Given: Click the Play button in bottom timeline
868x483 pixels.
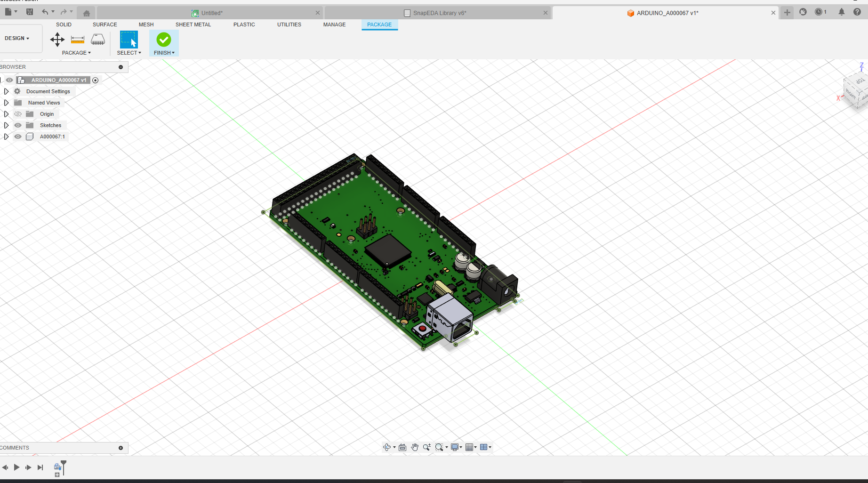Looking at the screenshot, I should pyautogui.click(x=16, y=467).
